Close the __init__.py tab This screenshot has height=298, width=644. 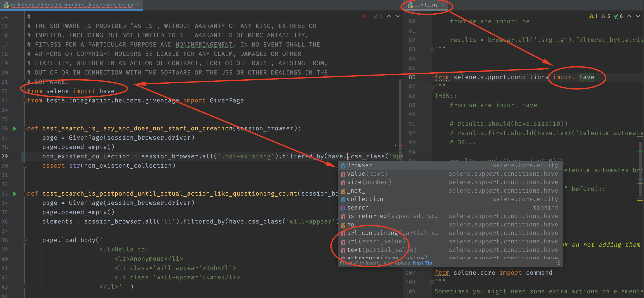tap(443, 5)
